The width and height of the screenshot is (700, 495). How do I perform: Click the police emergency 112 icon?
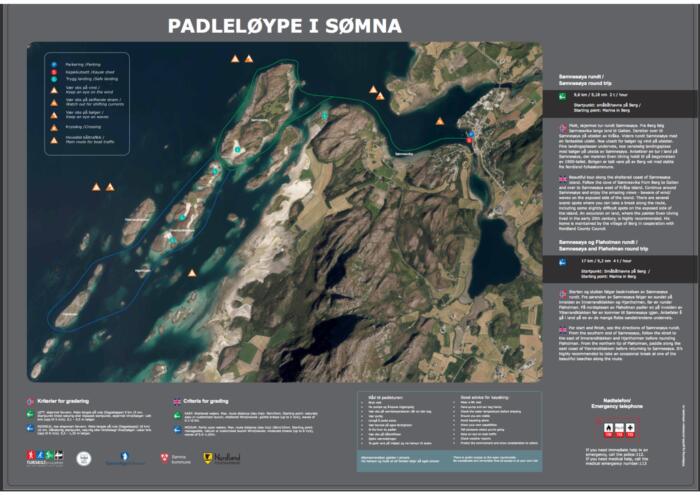coord(619,429)
